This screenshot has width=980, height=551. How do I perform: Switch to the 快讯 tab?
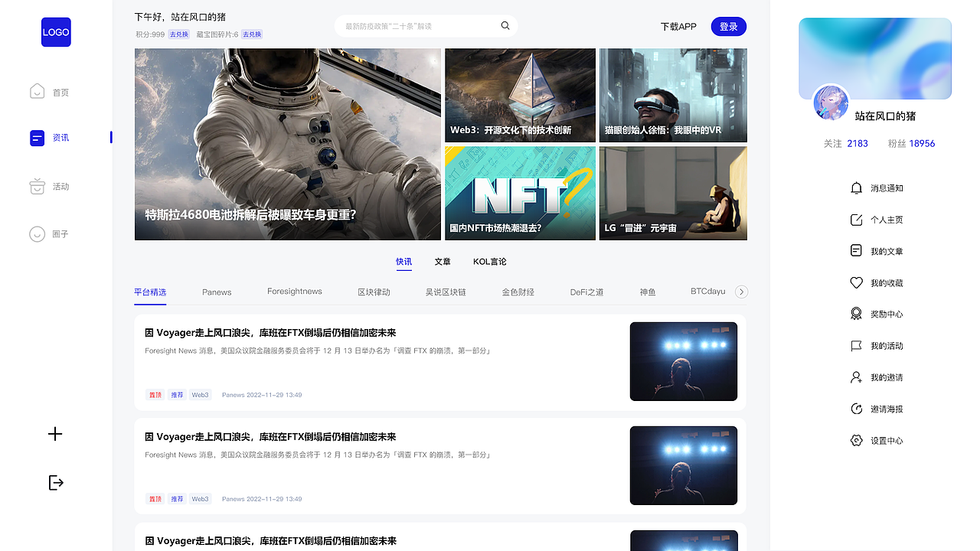click(403, 262)
